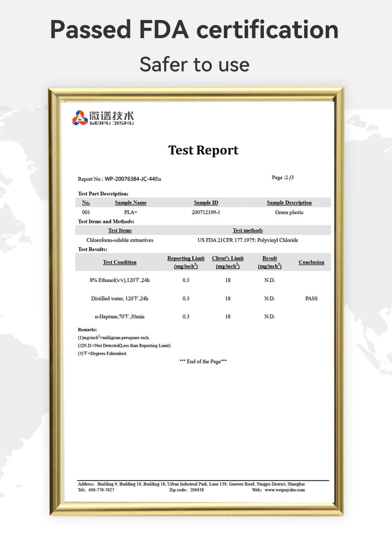Click the "Conclusion" column header
Image resolution: width=392 pixels, height=533 pixels.
[x=311, y=262]
